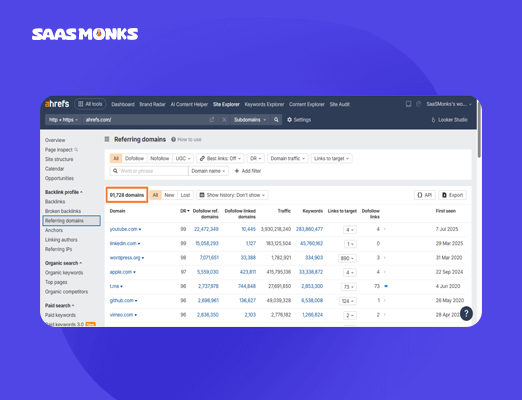Image resolution: width=522 pixels, height=400 pixels.
Task: Collapse the Backlink profile section
Action: click(64, 192)
